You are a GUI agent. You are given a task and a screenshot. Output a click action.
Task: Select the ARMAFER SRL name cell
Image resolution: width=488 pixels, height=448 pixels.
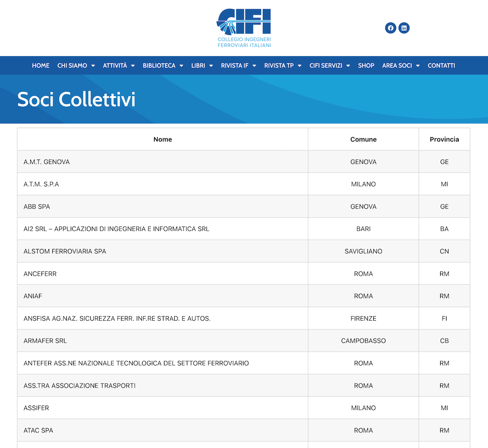(x=163, y=341)
